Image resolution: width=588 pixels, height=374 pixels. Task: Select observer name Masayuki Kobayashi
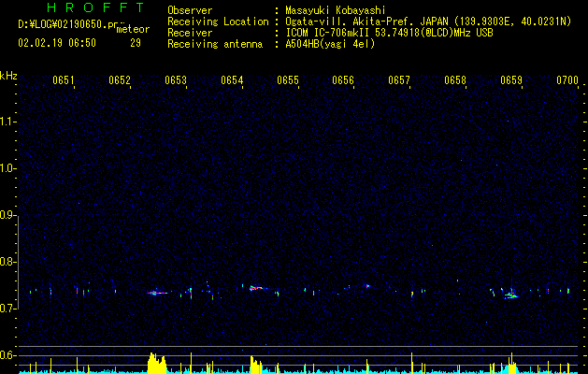point(336,10)
